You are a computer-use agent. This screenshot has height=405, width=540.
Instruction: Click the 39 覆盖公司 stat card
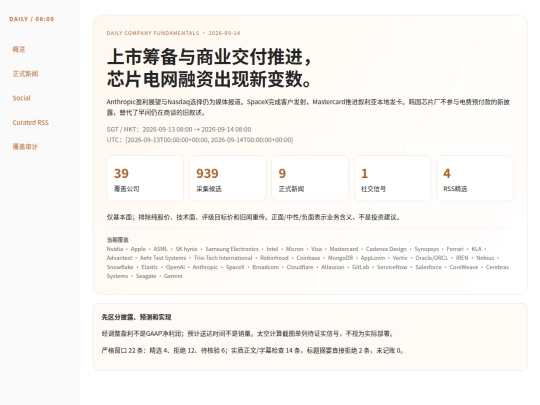145,178
